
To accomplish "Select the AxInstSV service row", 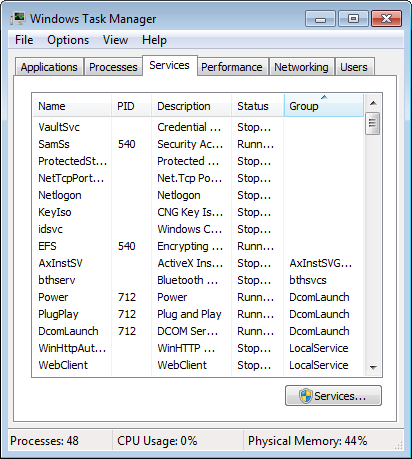I will pos(198,263).
